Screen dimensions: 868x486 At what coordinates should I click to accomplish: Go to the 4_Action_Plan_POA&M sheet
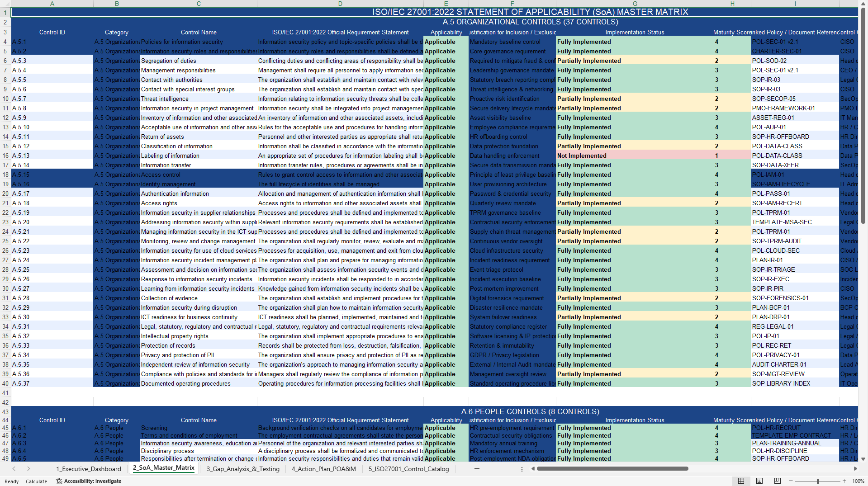[323, 469]
